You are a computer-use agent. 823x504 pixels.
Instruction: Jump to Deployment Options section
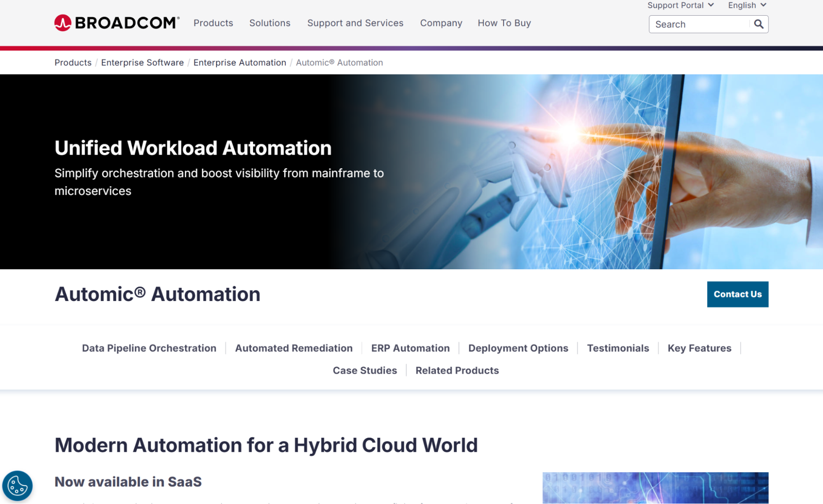pos(518,348)
